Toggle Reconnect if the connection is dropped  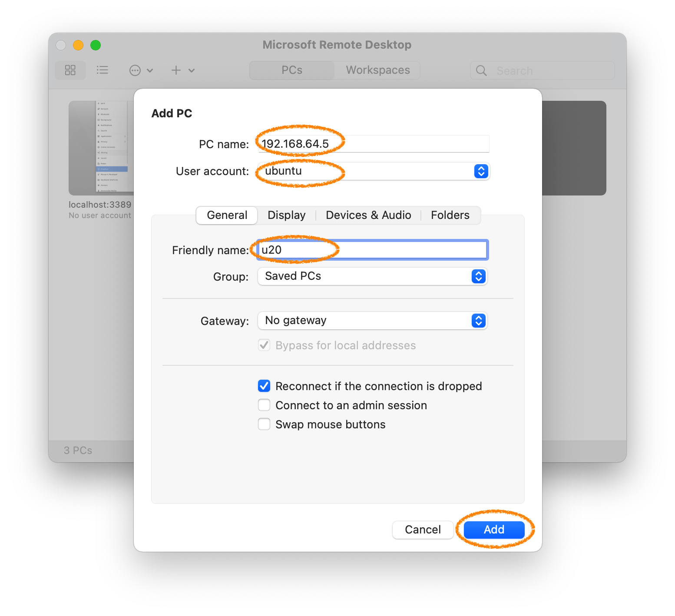click(x=264, y=386)
